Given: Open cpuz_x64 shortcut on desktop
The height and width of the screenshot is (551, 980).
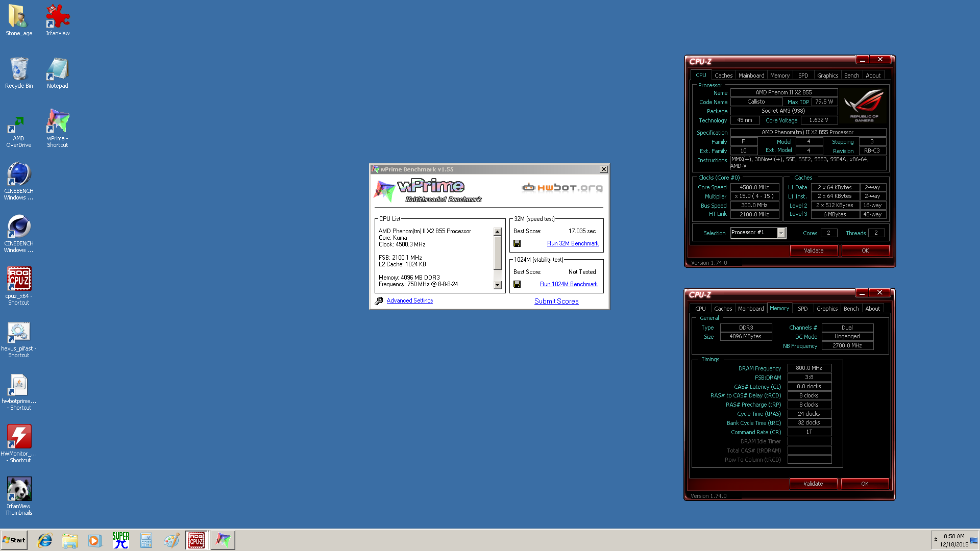Looking at the screenshot, I should (19, 286).
